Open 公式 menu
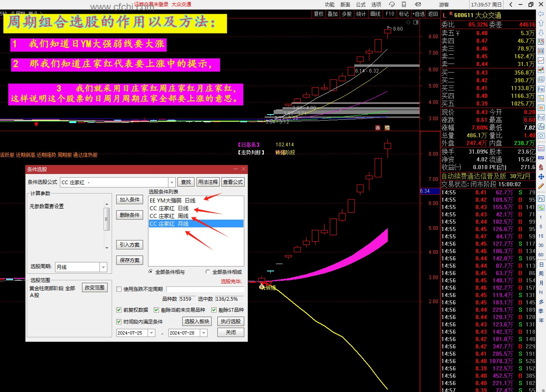Viewport: 546px width, 392px height. (360, 4)
